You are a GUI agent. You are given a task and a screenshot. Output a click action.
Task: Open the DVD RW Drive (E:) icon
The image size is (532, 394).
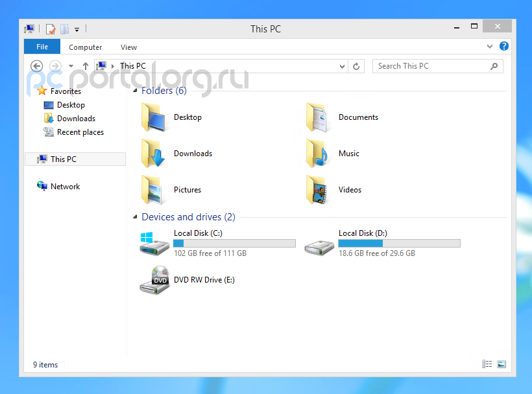tap(155, 280)
